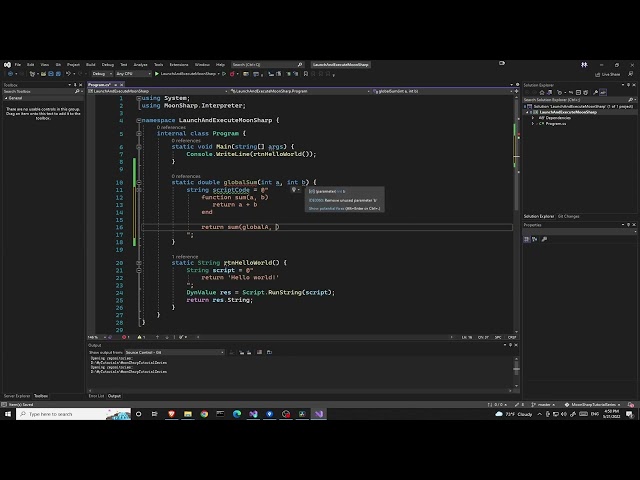Viewport: 640px width, 480px height.
Task: Click Property Pages wrench in Properties panel
Action: pos(544,239)
